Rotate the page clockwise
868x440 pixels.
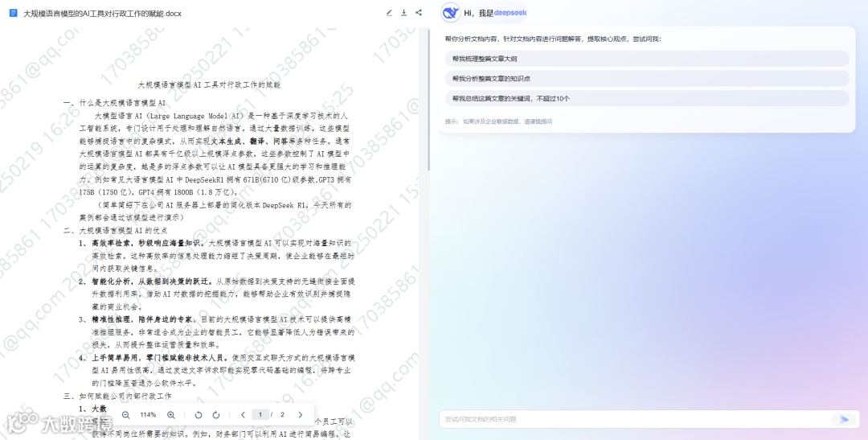pyautogui.click(x=216, y=414)
